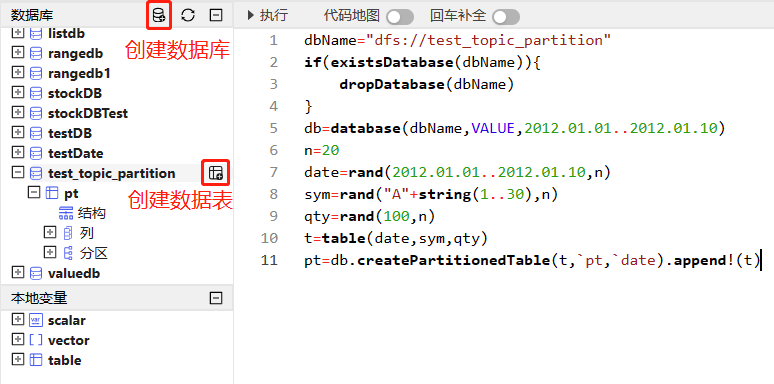Click the stockDB database icon

36,93
